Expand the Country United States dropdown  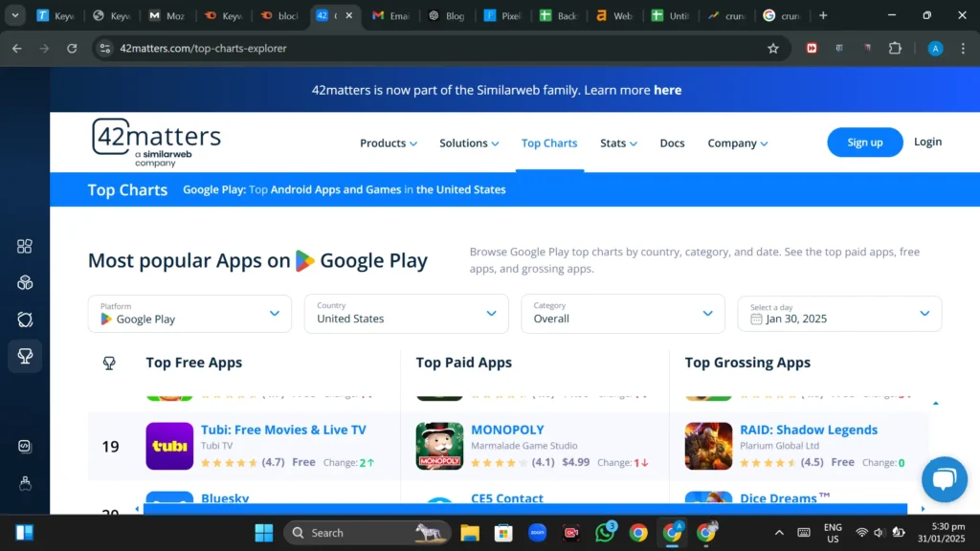406,314
